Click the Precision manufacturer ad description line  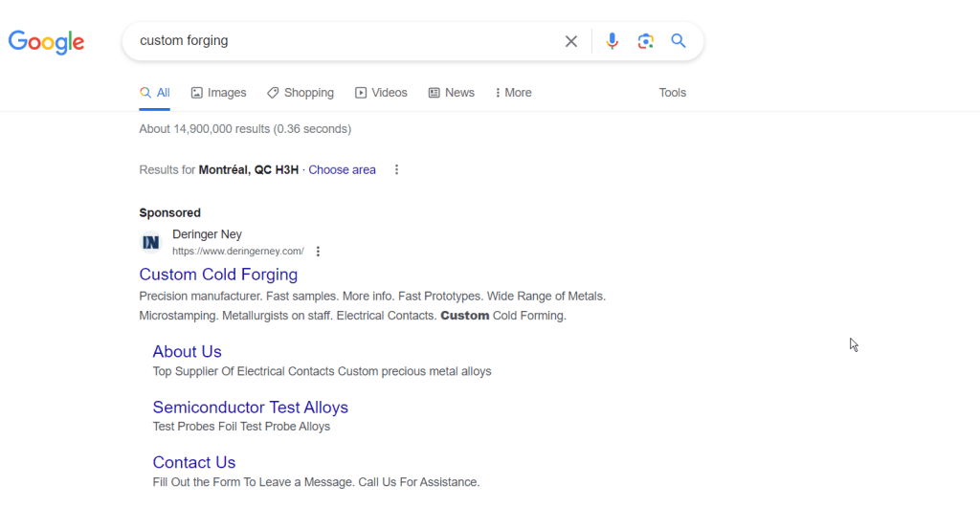[372, 296]
